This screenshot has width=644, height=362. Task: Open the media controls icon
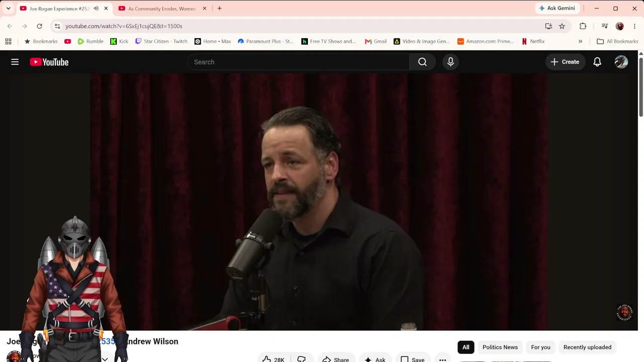point(605,26)
